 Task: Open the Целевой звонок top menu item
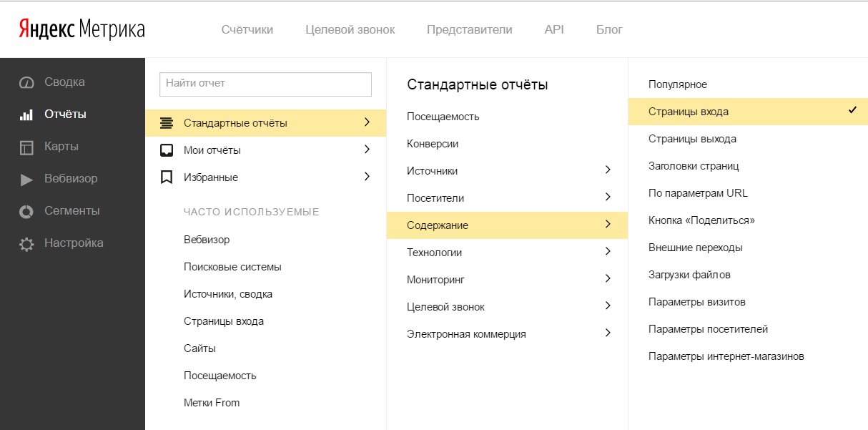(350, 29)
